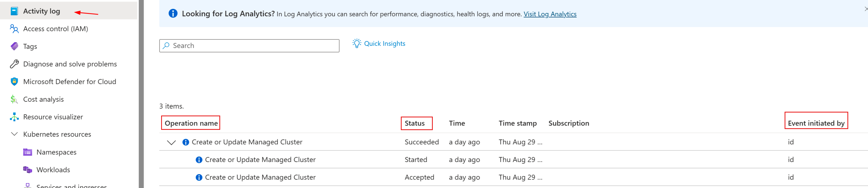Click the Access control (IAM) people icon
Screen dimensions: 868x188
[x=14, y=29]
